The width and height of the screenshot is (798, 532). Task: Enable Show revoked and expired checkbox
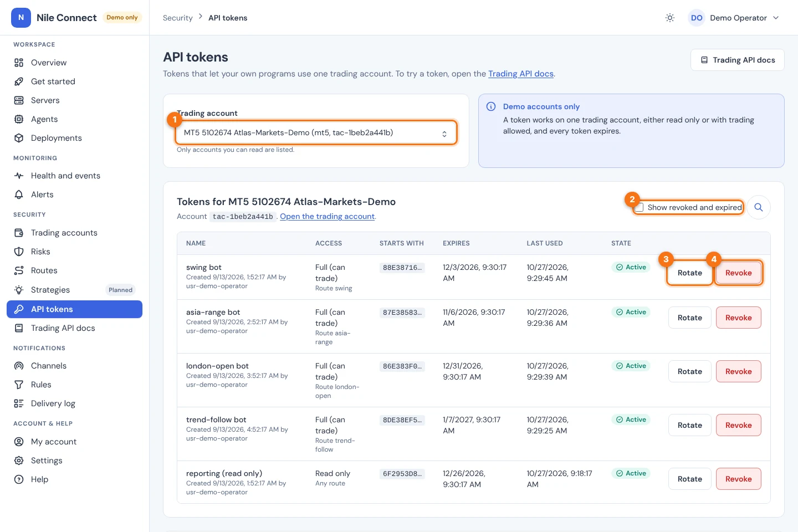pos(640,207)
